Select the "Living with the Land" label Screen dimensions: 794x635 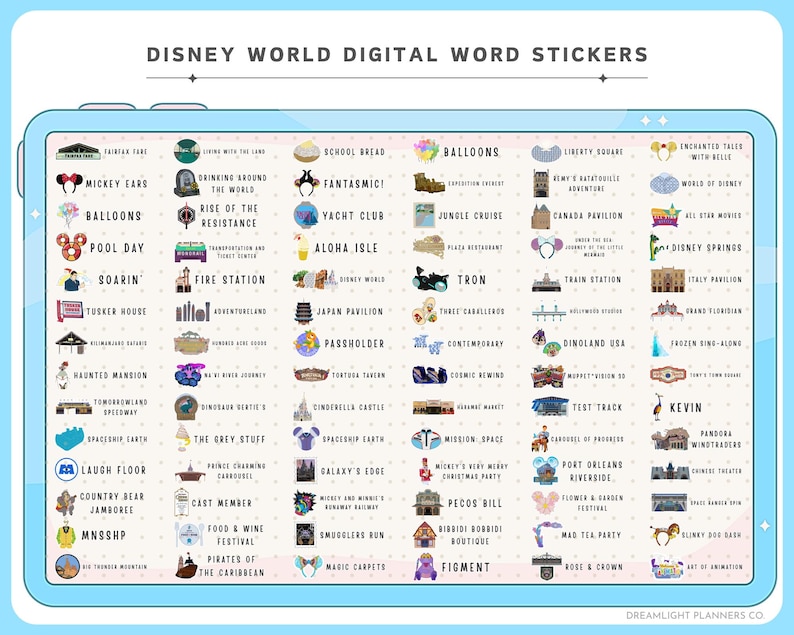(234, 151)
